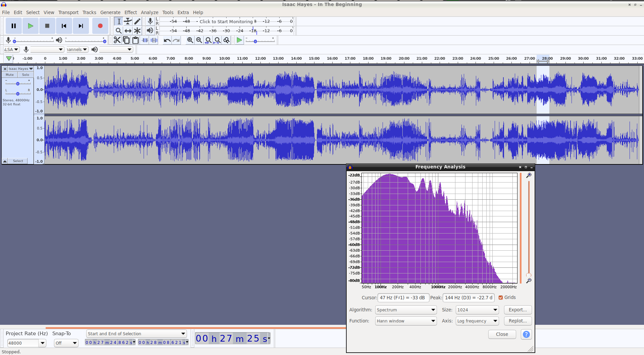Toggle the Grids checkbox

(x=501, y=298)
